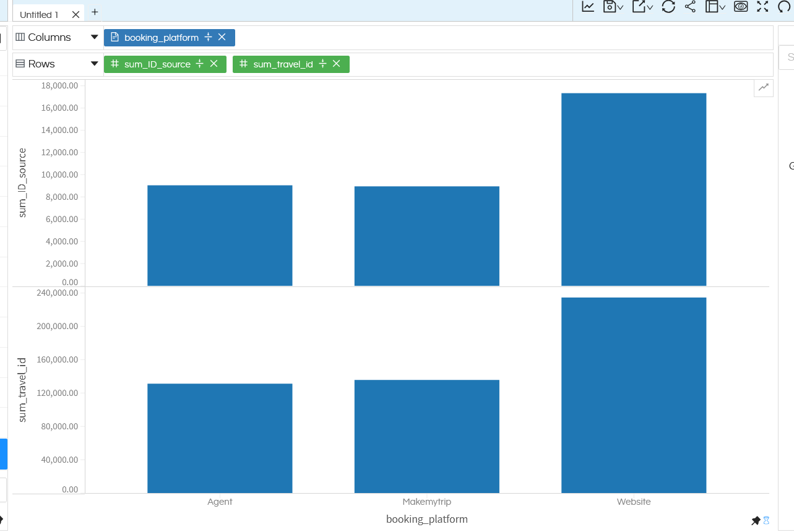Click the Agent bar in sum_ID_source chart

click(220, 236)
